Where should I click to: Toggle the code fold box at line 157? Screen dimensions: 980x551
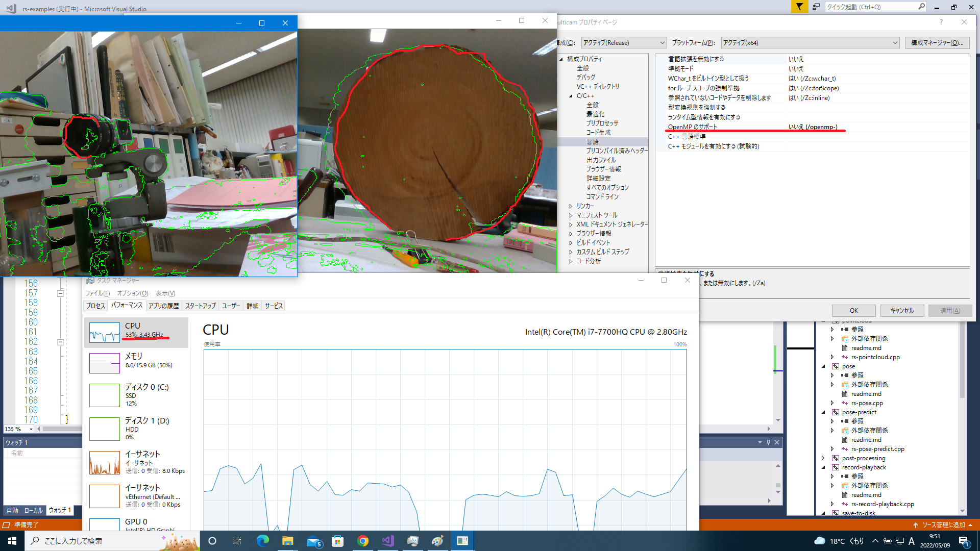click(60, 293)
